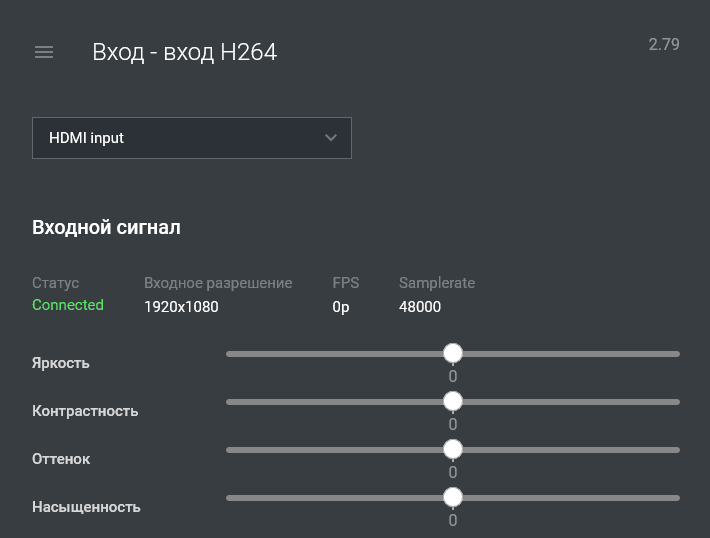The height and width of the screenshot is (538, 710).
Task: Click the green Connected status text
Action: (68, 305)
